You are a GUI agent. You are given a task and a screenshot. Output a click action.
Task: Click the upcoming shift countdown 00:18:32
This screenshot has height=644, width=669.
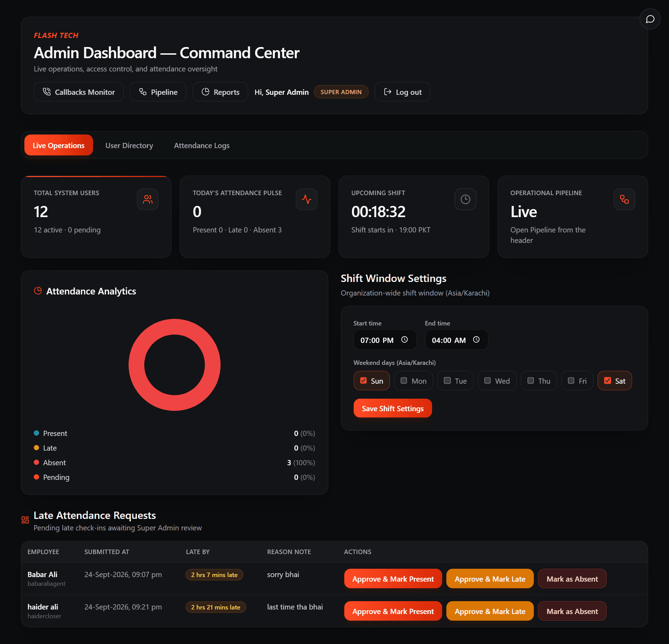pos(378,212)
